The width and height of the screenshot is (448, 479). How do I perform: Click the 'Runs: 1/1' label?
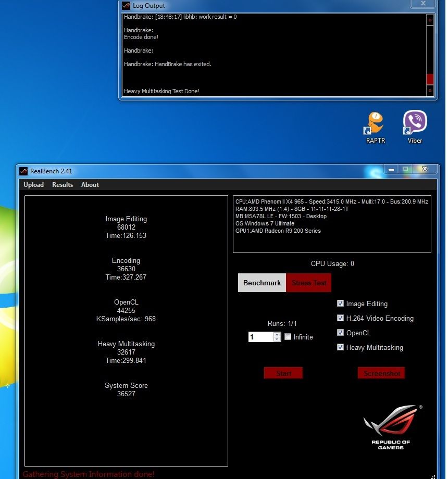[x=282, y=323]
